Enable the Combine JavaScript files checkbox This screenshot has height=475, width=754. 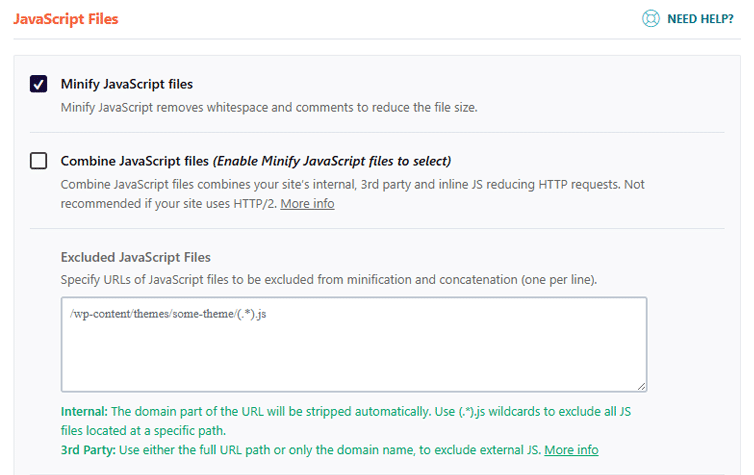click(38, 161)
